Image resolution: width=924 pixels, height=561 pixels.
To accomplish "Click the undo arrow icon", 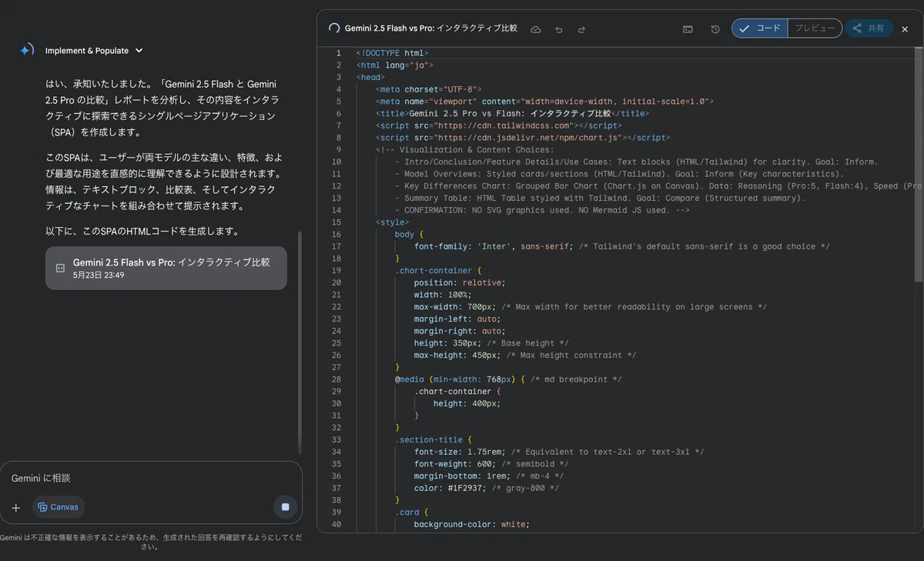I will click(x=559, y=29).
